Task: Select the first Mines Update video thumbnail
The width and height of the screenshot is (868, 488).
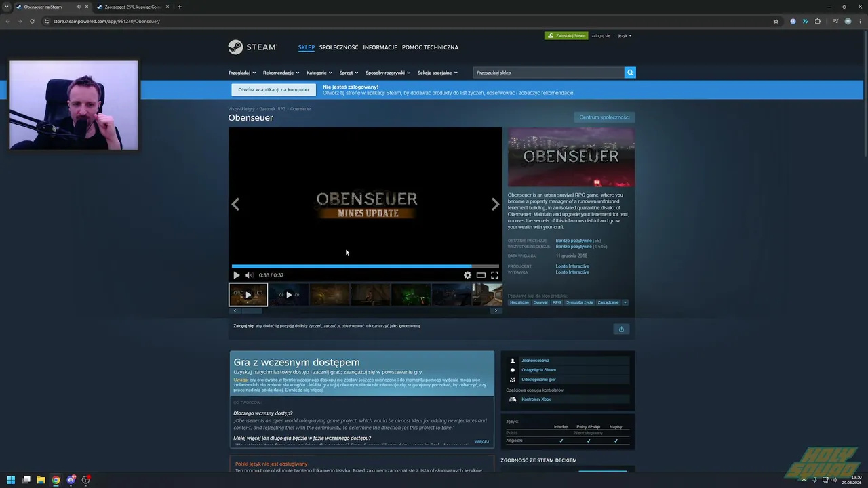Action: click(x=248, y=295)
